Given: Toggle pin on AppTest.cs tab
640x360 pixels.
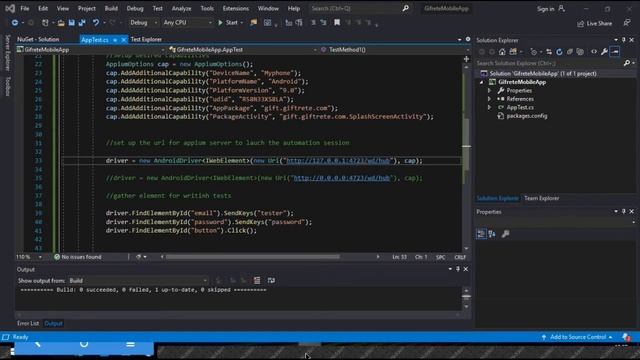Looking at the screenshot, I should coord(115,40).
